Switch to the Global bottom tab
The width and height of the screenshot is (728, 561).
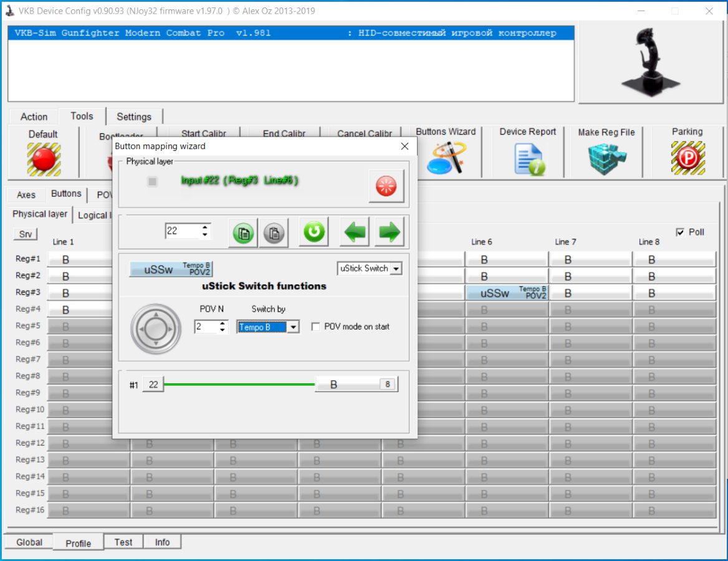tap(29, 542)
